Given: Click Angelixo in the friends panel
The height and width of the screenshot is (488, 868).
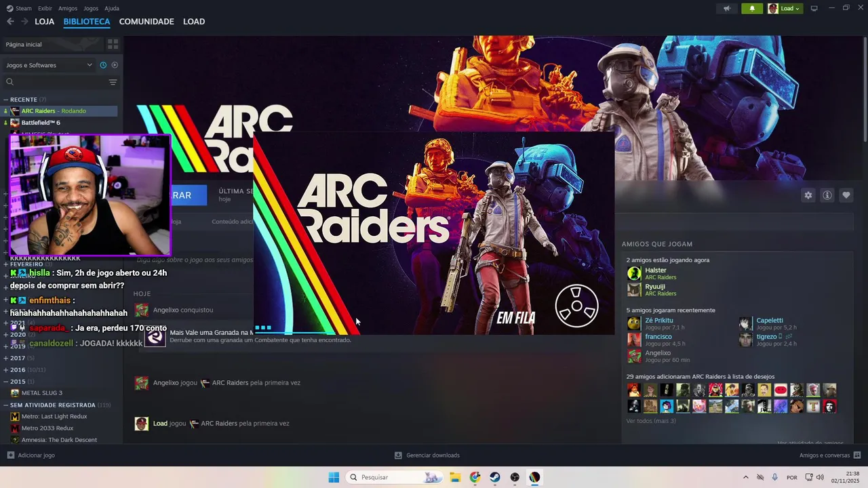Looking at the screenshot, I should 658,353.
